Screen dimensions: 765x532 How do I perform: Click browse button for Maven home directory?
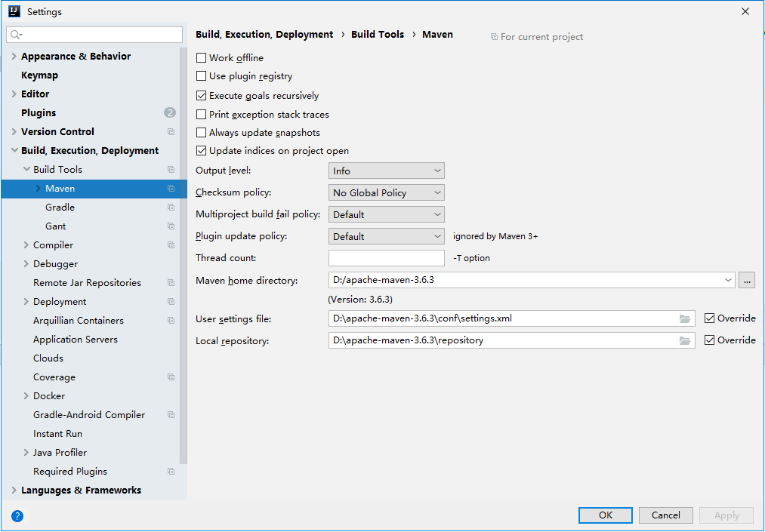coord(746,281)
